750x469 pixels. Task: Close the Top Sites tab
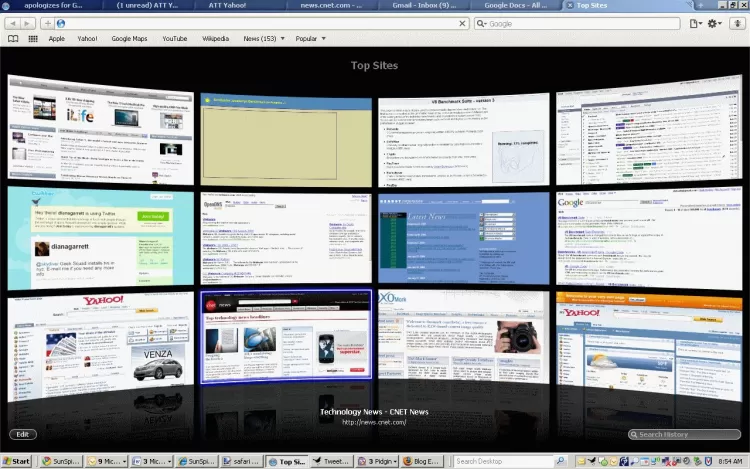(569, 5)
